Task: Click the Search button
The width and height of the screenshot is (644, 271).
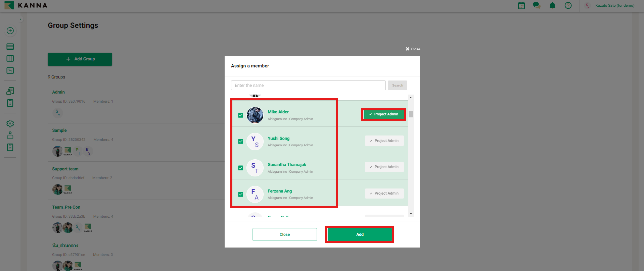Action: pos(397,86)
